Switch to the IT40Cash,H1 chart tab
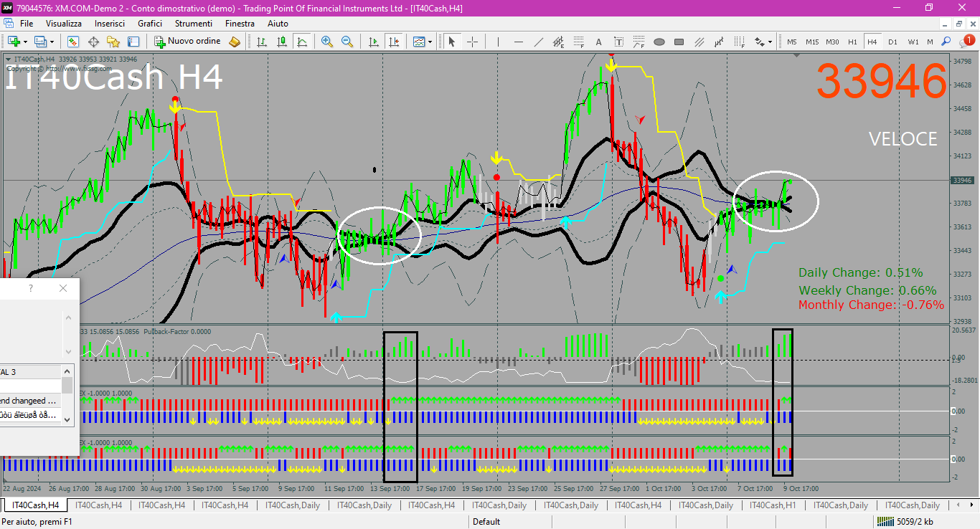The height and width of the screenshot is (529, 980). click(773, 505)
